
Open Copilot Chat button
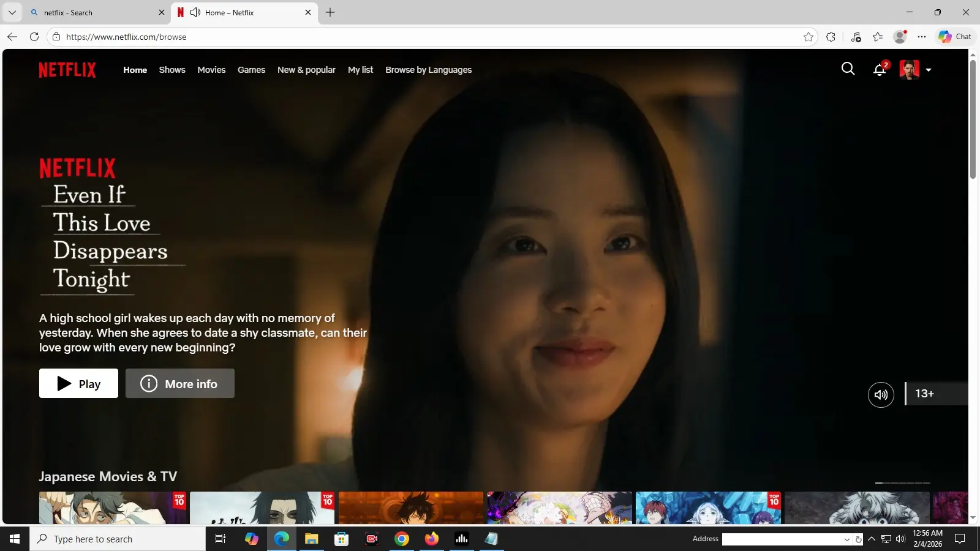pos(955,37)
